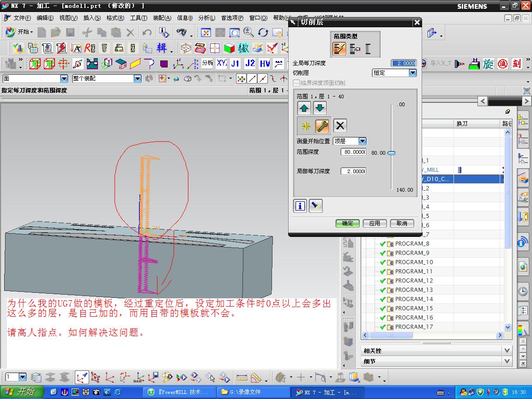This screenshot has height=399, width=532.
Task: Open the 切削层 dropdown set to 恒定
Action: click(x=412, y=73)
